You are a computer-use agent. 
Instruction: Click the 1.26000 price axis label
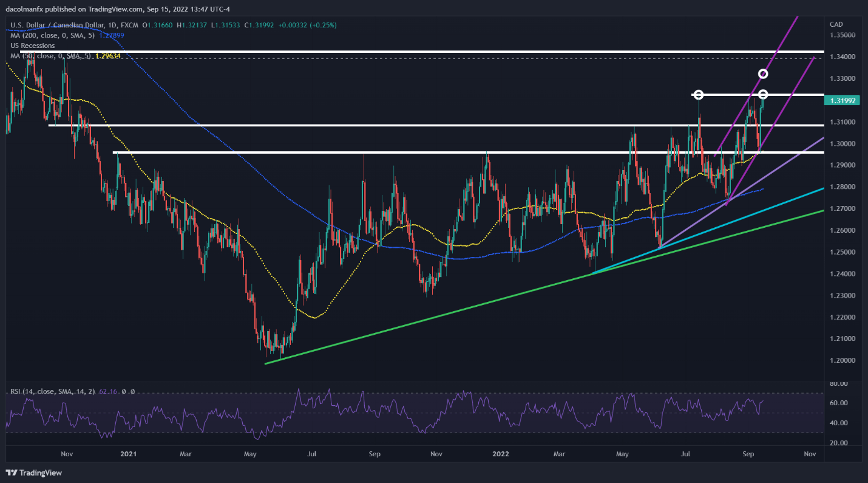[843, 231]
